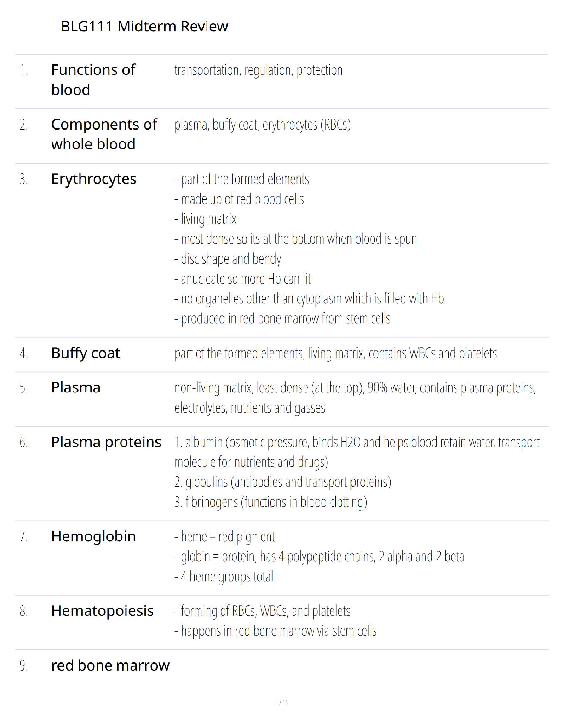Select the 'Functions of blood' term
This screenshot has height=728, width=563.
(93, 80)
